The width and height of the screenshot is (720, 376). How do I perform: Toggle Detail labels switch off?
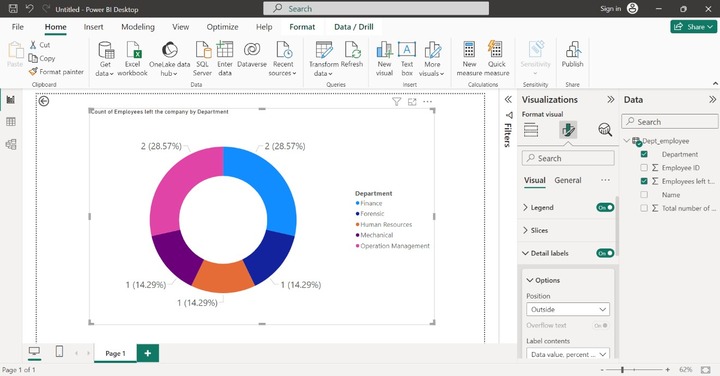pyautogui.click(x=605, y=253)
